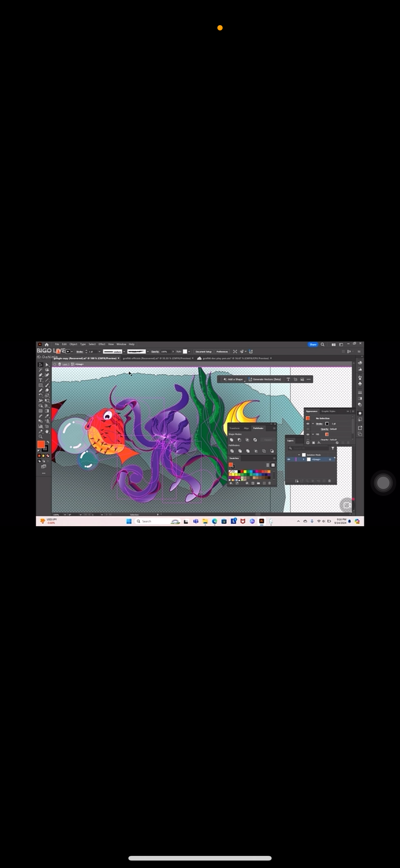Select the Eraser tool
Screen dimensions: 400x868
(47, 390)
